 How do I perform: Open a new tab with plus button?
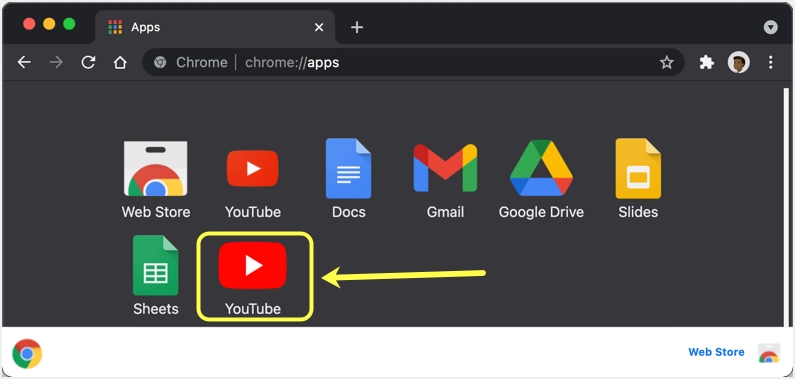click(x=357, y=27)
